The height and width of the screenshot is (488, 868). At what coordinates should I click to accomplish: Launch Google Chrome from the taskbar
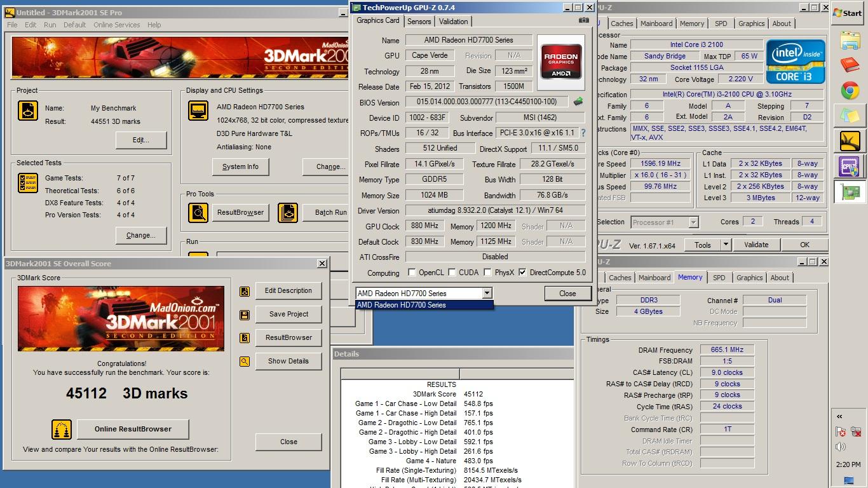850,91
